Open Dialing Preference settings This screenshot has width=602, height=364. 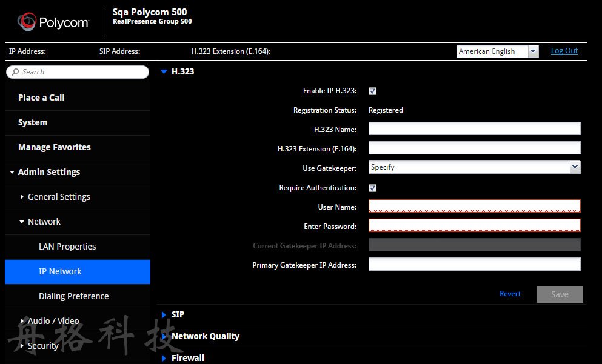[x=78, y=297]
